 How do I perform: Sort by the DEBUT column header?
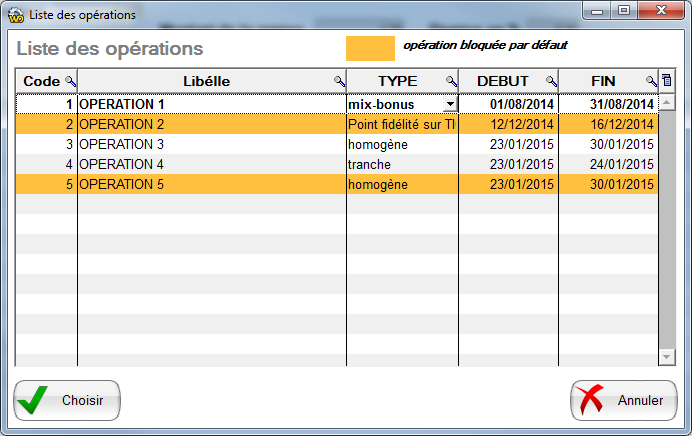point(501,81)
